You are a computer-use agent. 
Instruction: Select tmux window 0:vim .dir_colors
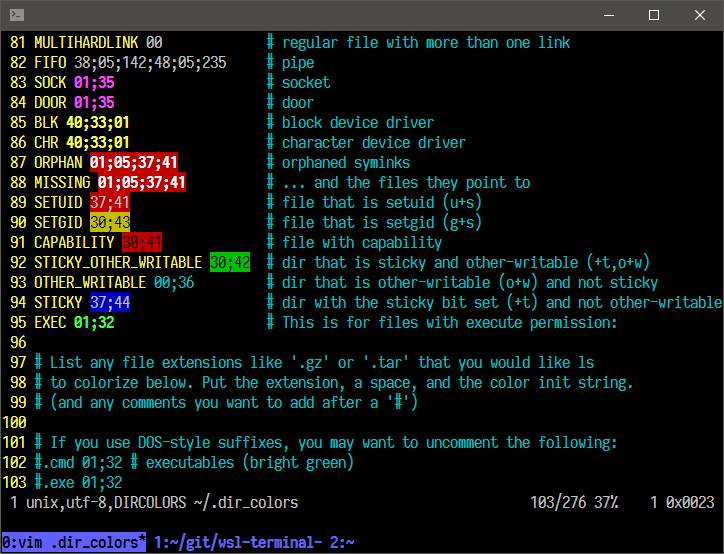point(74,542)
